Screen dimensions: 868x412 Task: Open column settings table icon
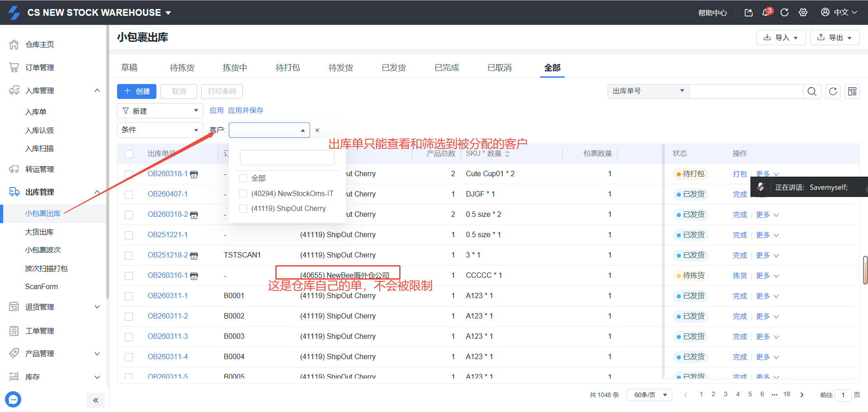(852, 92)
